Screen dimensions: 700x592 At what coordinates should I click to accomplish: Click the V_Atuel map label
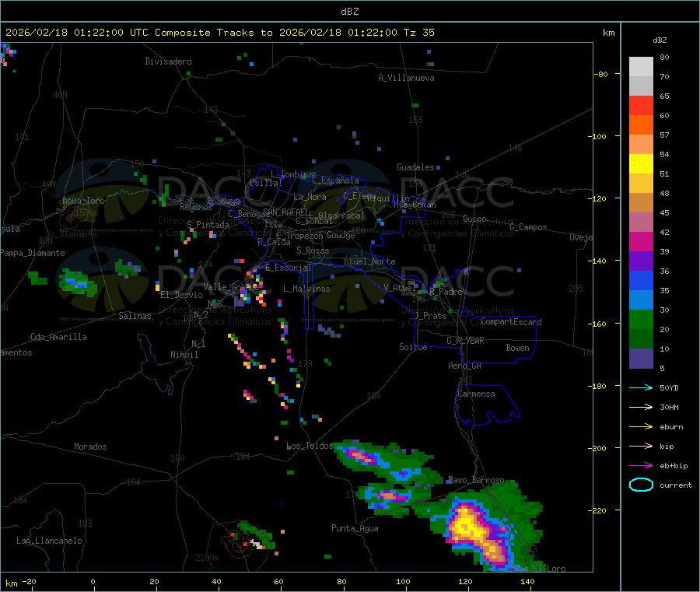(400, 288)
